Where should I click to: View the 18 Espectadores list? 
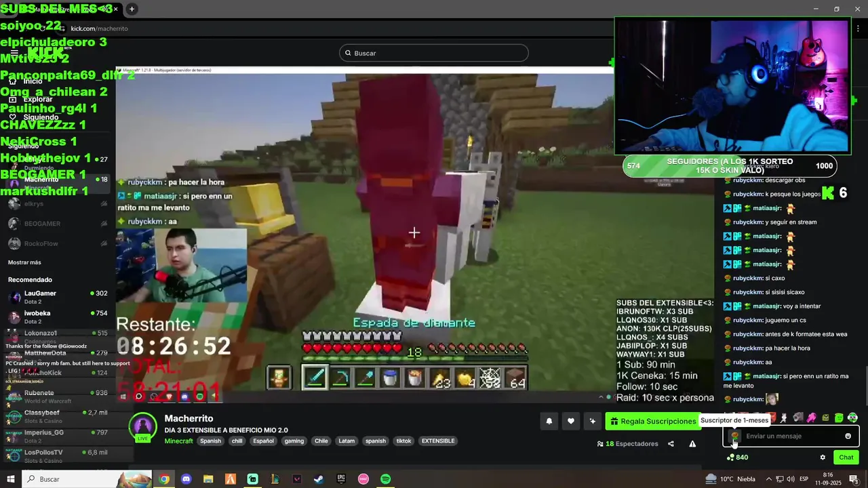627,444
